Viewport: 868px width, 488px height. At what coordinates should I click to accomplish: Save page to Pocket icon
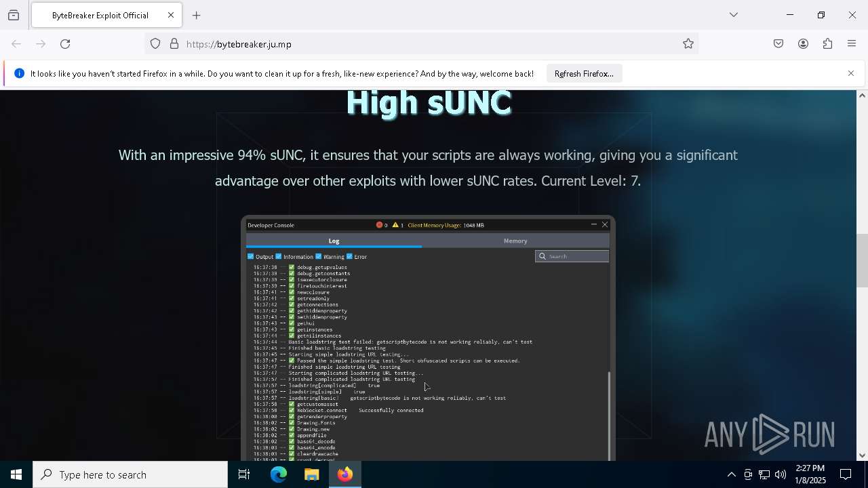pos(778,44)
